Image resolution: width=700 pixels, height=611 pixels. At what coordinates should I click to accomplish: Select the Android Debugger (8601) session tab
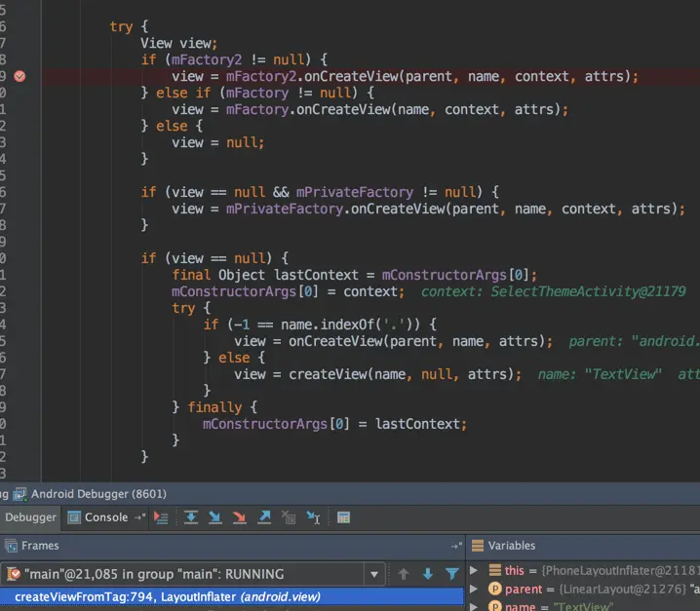pos(90,494)
